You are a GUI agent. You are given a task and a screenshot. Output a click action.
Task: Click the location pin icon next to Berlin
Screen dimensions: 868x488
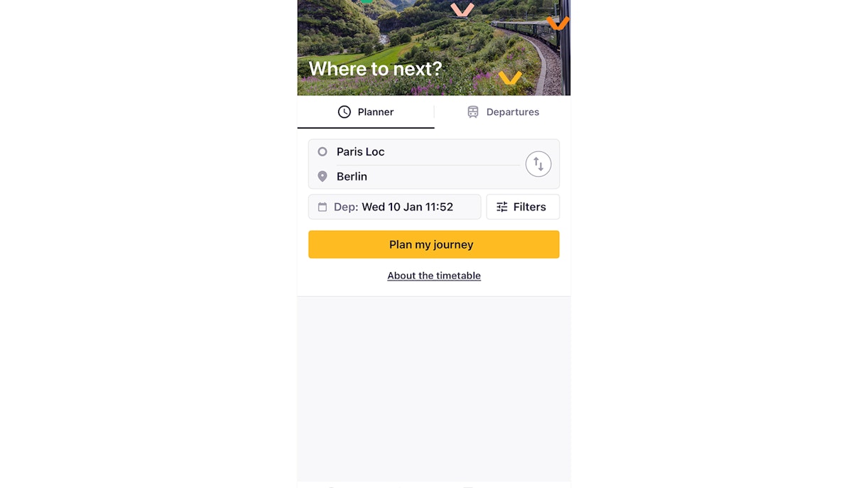[x=322, y=176]
